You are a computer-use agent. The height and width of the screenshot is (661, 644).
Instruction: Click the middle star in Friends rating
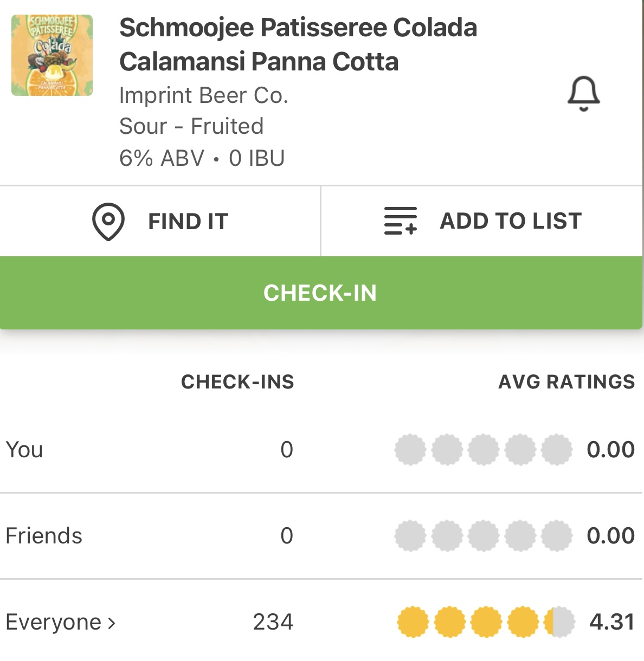[484, 536]
